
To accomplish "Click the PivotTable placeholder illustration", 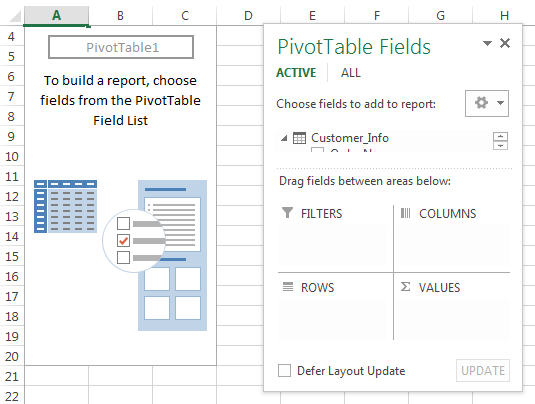I will (x=120, y=255).
